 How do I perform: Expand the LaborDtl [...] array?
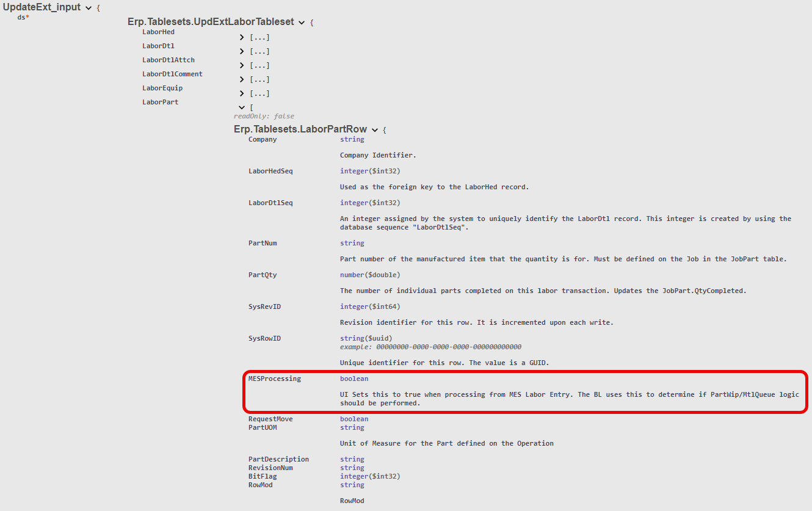(x=242, y=51)
